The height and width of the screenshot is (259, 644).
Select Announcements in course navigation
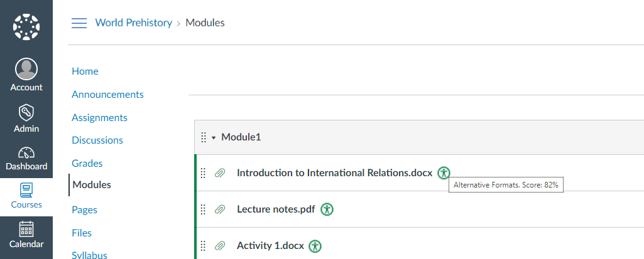[107, 94]
